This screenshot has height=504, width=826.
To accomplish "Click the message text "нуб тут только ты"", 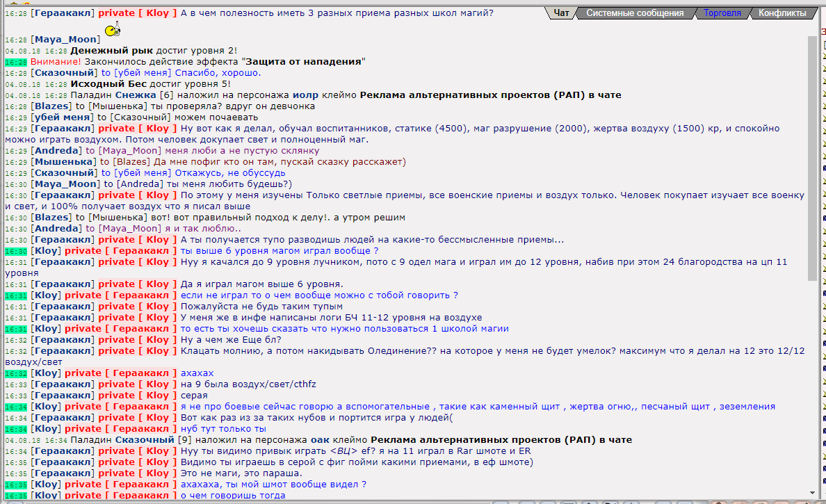I will (x=223, y=429).
